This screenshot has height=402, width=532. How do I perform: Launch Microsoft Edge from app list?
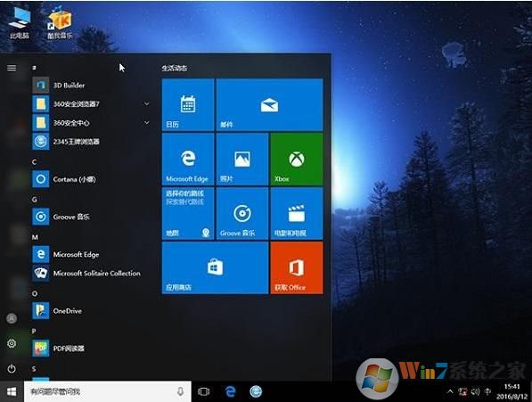click(x=92, y=254)
